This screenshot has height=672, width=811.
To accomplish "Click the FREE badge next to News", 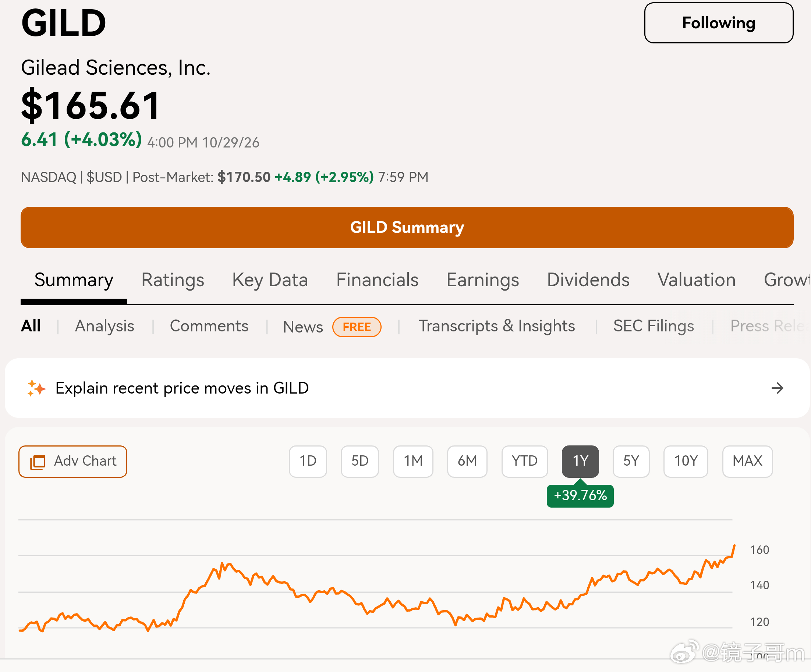I will click(357, 327).
